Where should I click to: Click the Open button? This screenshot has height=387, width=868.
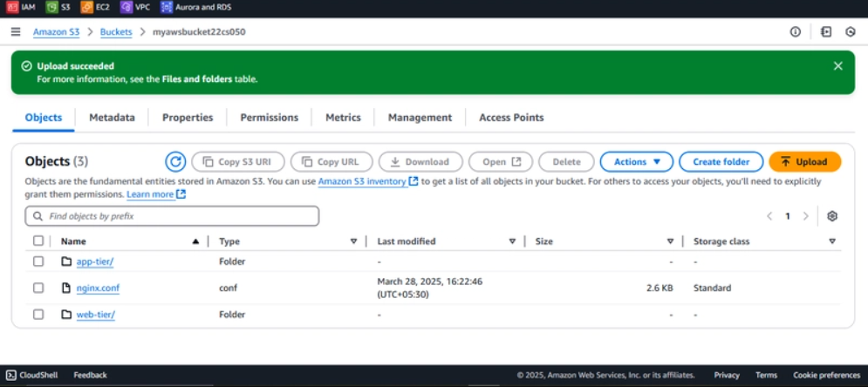point(501,162)
